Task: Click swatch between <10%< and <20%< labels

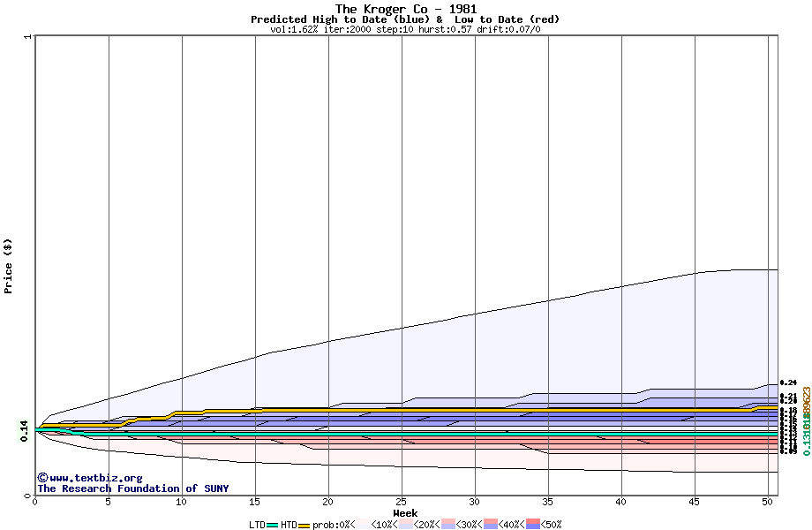Action: click(x=405, y=525)
